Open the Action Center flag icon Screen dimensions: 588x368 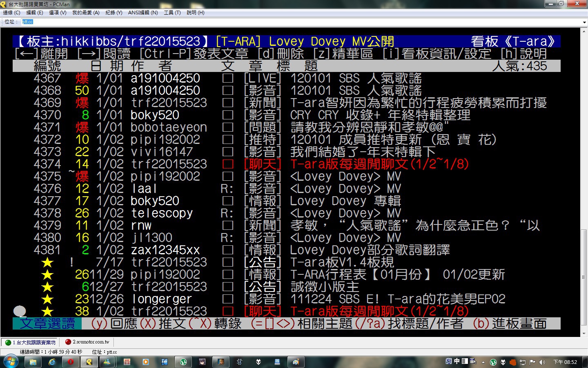pyautogui.click(x=532, y=362)
